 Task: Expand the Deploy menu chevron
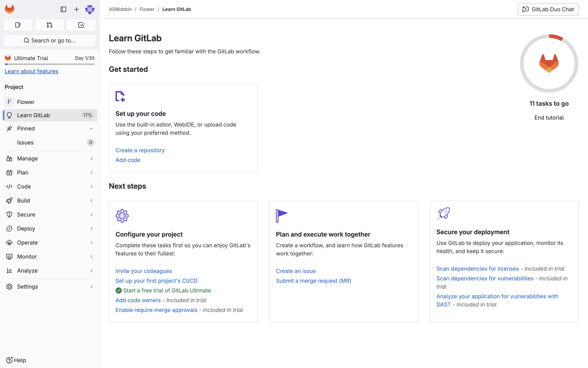coord(91,228)
